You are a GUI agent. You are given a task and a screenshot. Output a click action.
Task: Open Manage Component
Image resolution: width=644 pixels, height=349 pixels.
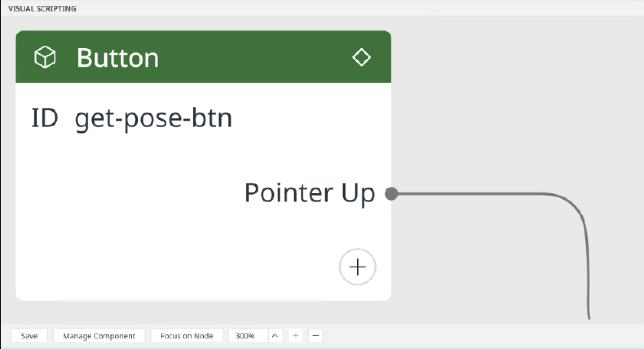(x=99, y=336)
